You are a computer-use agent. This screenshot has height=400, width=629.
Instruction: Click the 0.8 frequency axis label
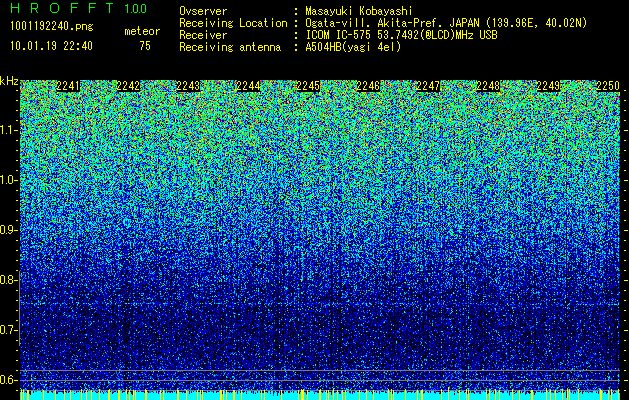pos(8,280)
